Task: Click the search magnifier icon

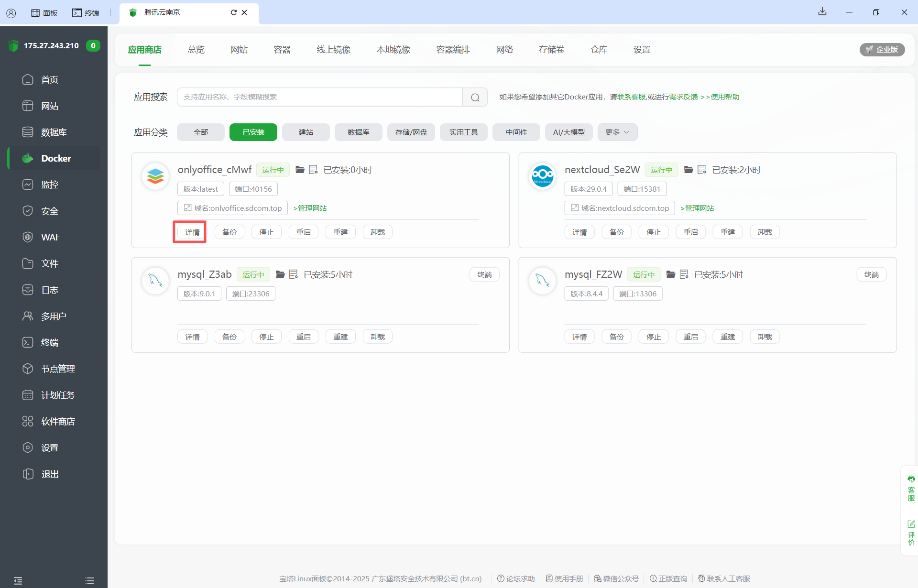Action: [475, 97]
